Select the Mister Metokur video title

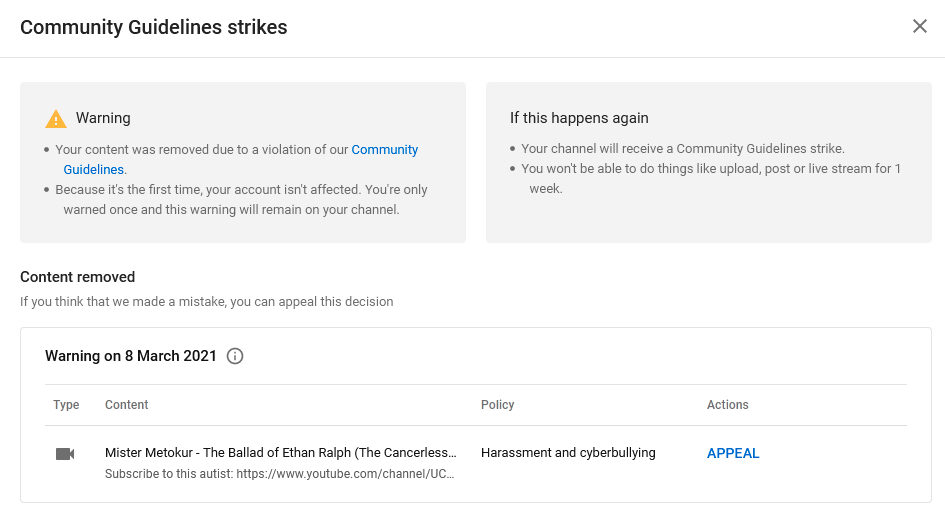coord(281,453)
